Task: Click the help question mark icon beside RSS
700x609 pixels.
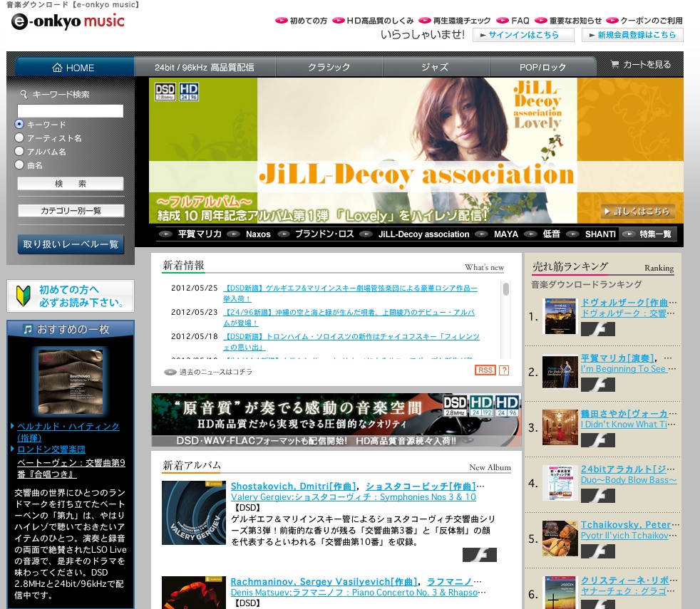Action: (x=504, y=370)
